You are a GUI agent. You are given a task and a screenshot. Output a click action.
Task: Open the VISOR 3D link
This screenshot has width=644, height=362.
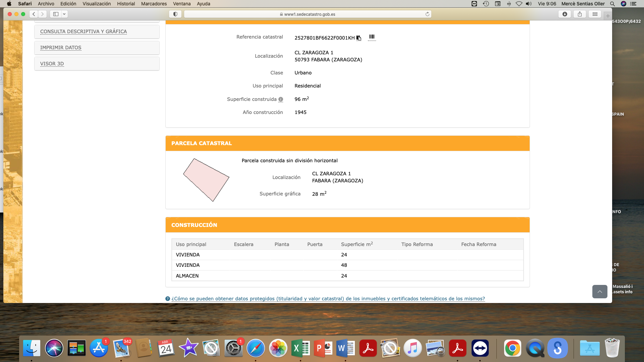(52, 64)
